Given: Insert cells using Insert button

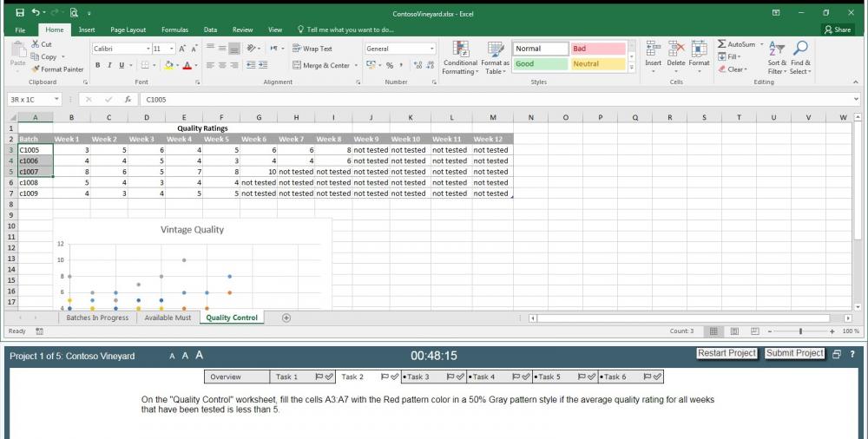Looking at the screenshot, I should click(654, 57).
